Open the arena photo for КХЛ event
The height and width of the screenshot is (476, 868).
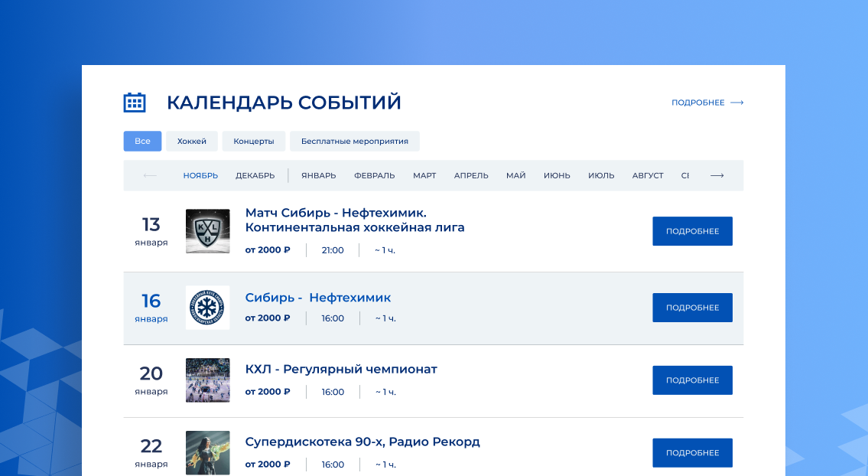click(207, 380)
